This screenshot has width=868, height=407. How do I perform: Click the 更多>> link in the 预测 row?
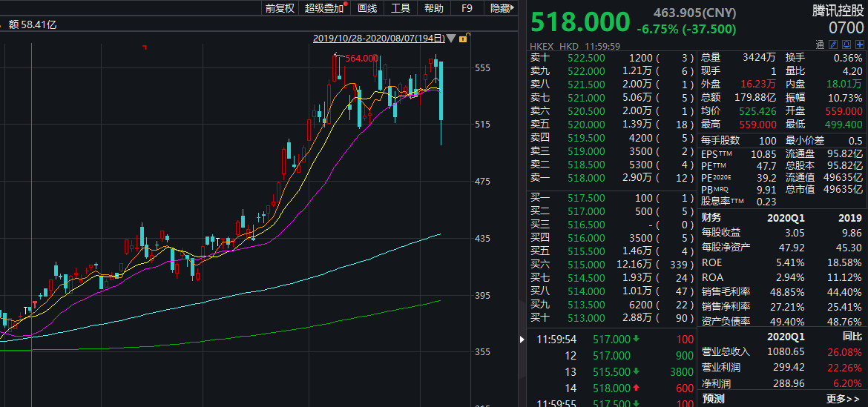tap(843, 399)
